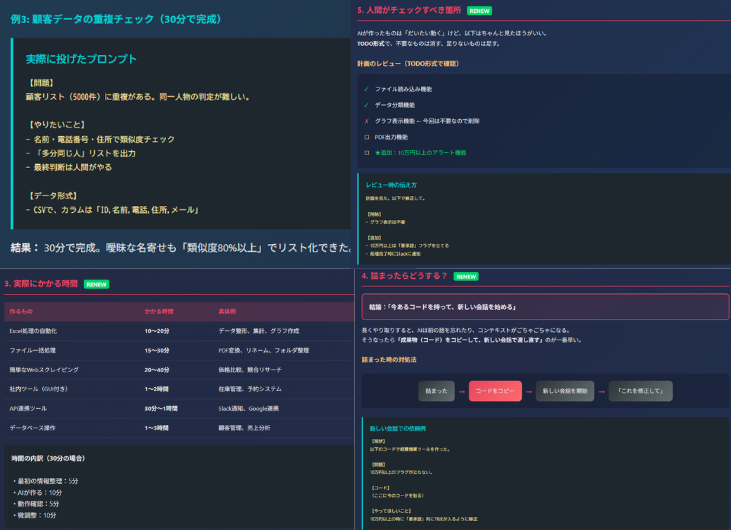This screenshot has height=530, width=731.
Task: Click the 新しい会話を開始 flow step
Action: coord(565,391)
